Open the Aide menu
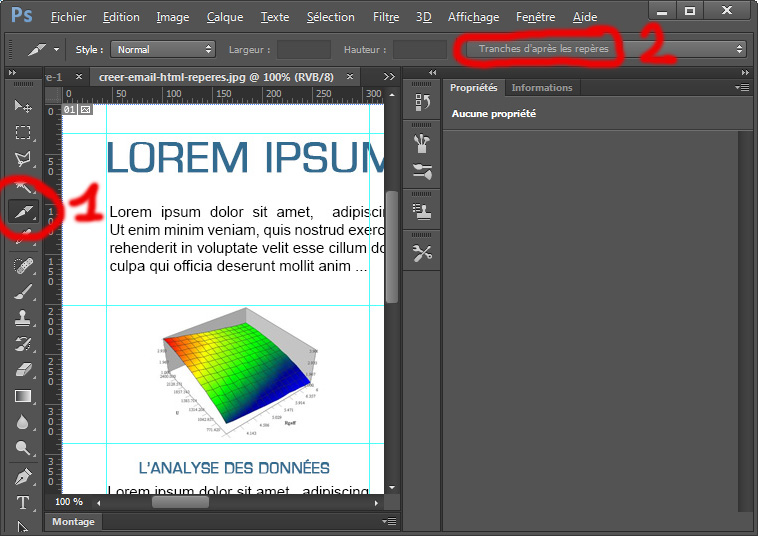This screenshot has height=536, width=758. (x=585, y=17)
